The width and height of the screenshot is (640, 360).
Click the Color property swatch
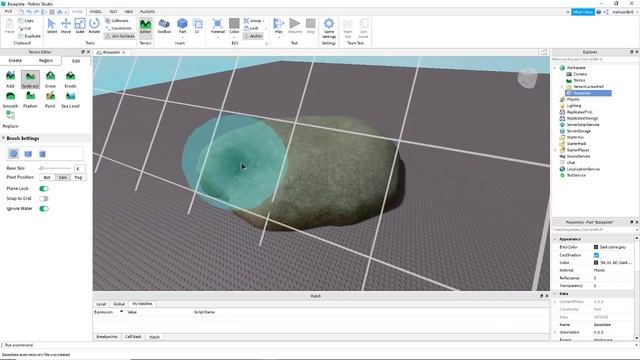point(596,263)
